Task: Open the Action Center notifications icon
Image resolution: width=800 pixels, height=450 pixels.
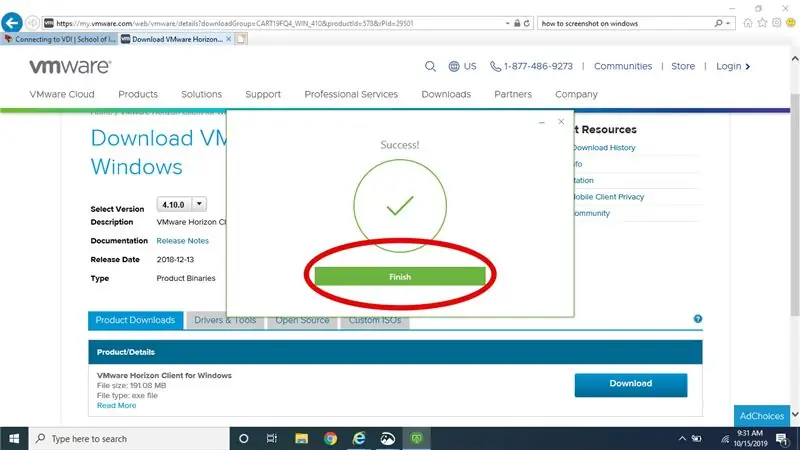Action: 782,439
